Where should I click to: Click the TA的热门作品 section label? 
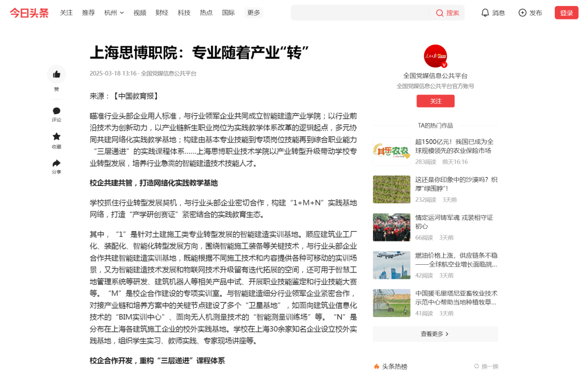(x=436, y=126)
